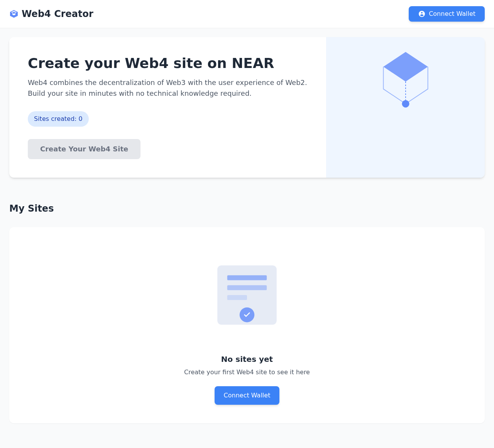Click the Create your first Web4 site message

click(x=247, y=372)
